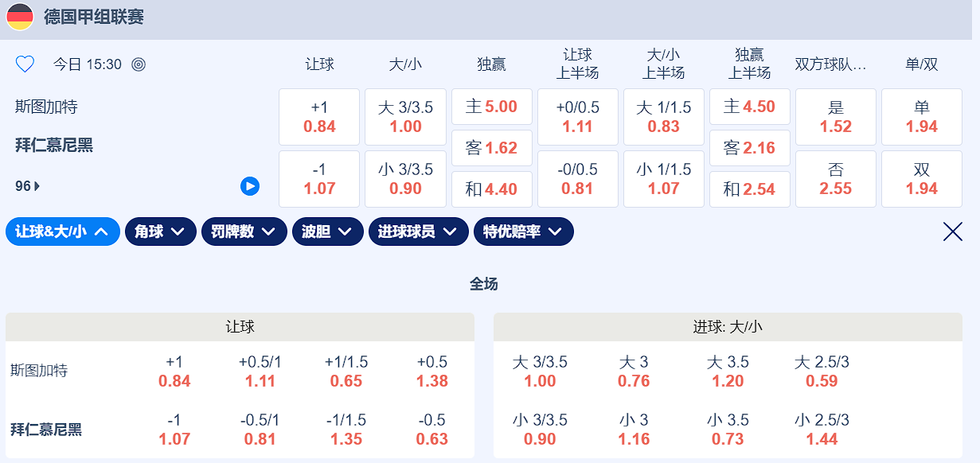This screenshot has width=980, height=463.
Task: Choose 和 4.40 draw odds
Action: pos(491,189)
